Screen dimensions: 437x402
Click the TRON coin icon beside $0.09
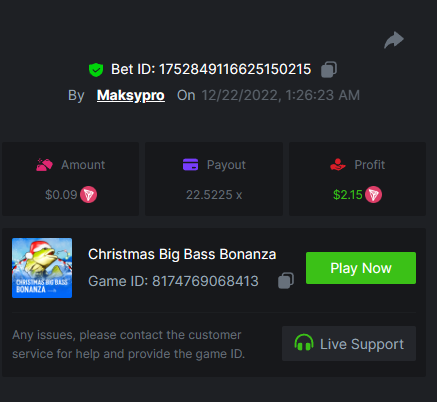point(88,194)
